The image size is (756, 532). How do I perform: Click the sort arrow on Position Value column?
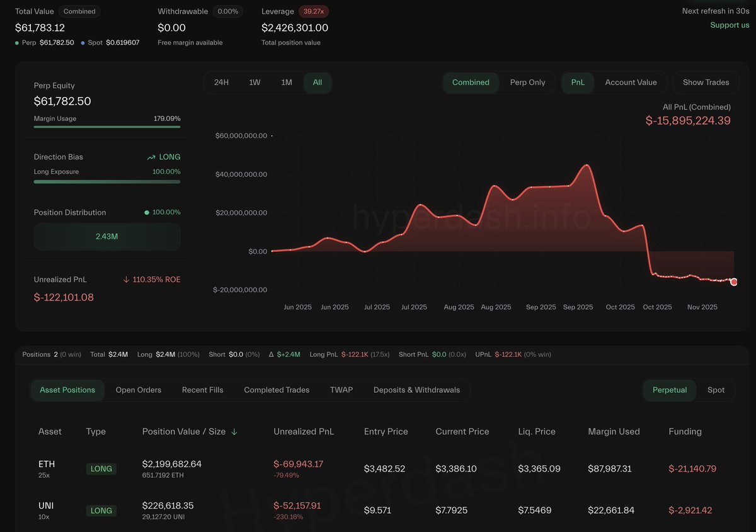pos(234,432)
